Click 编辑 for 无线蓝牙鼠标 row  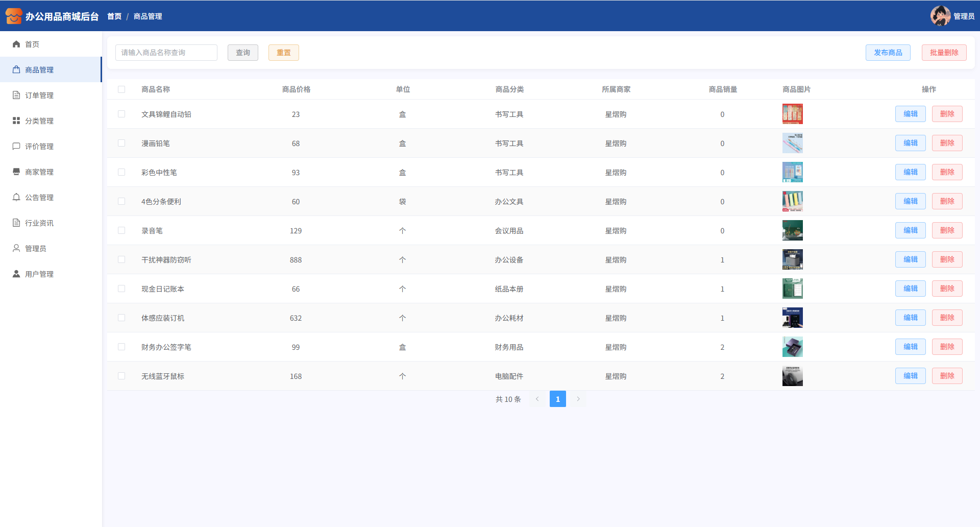pyautogui.click(x=910, y=376)
